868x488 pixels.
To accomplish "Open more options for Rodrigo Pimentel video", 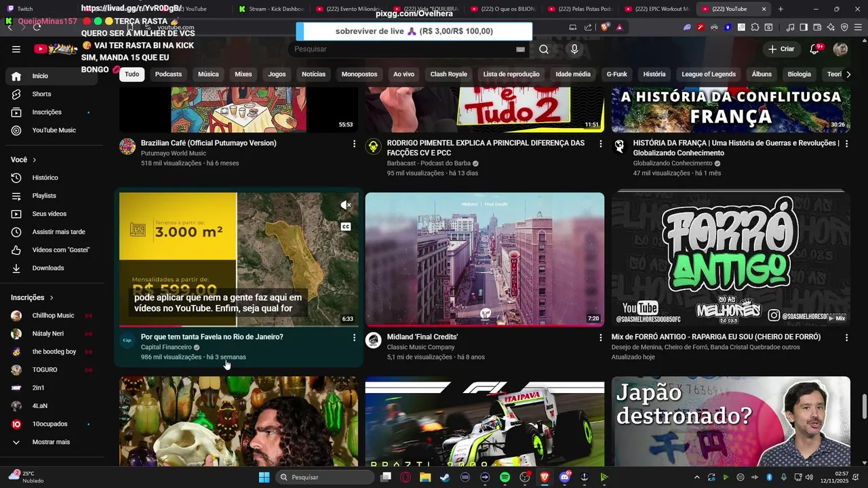I will pos(600,144).
